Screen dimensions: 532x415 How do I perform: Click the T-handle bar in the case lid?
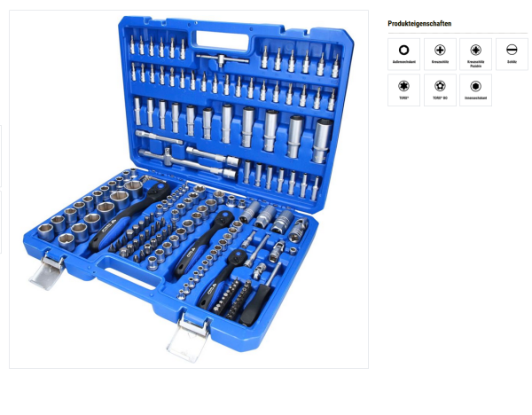click(223, 60)
